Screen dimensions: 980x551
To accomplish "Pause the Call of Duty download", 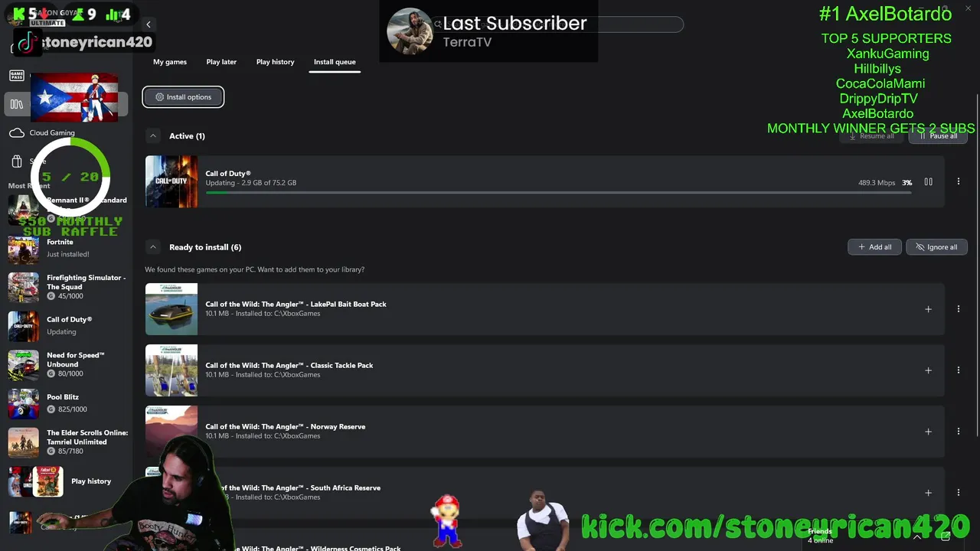I will [928, 182].
